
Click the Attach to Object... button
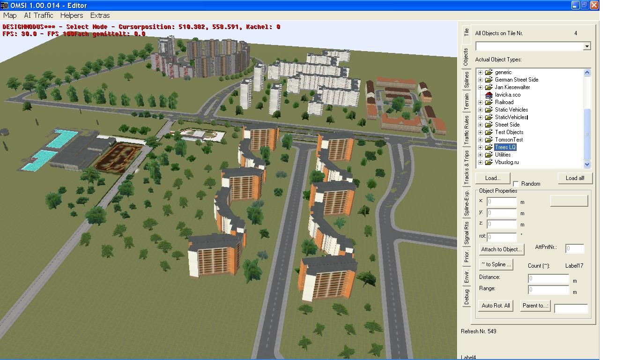click(501, 249)
